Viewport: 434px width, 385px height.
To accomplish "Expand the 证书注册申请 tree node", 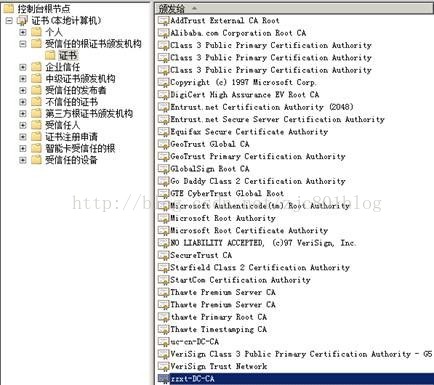I will coord(23,137).
